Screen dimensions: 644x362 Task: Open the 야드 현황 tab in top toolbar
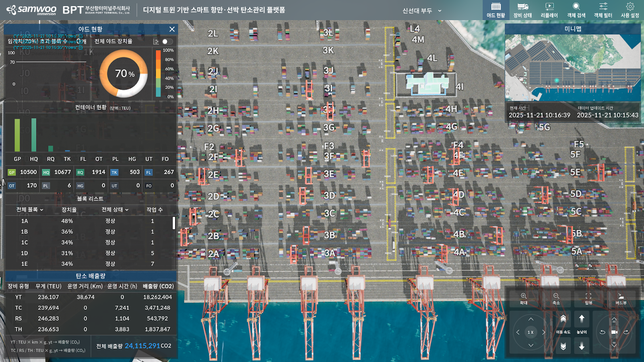click(x=496, y=10)
